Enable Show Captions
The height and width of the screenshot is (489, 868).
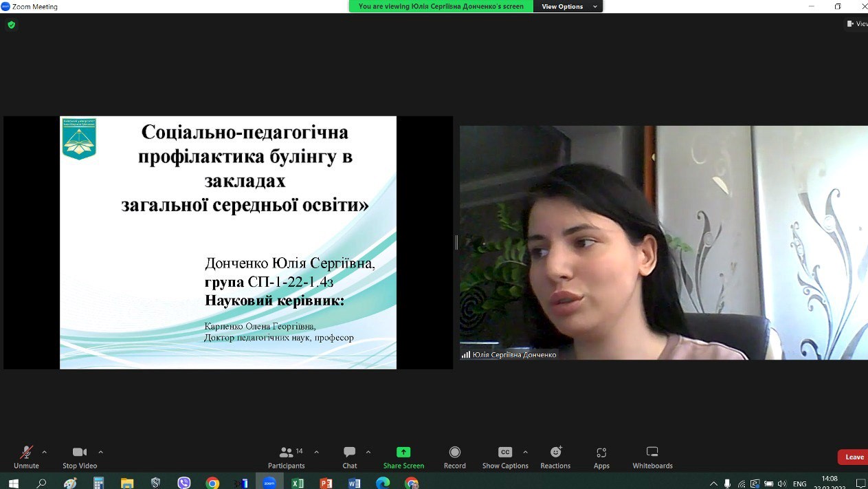[x=505, y=457]
